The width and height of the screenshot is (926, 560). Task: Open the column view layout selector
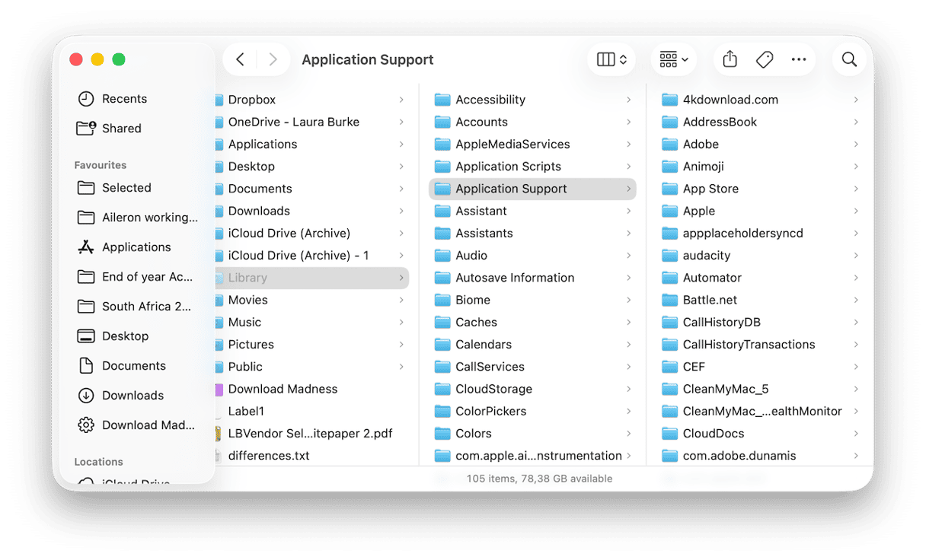pos(611,59)
